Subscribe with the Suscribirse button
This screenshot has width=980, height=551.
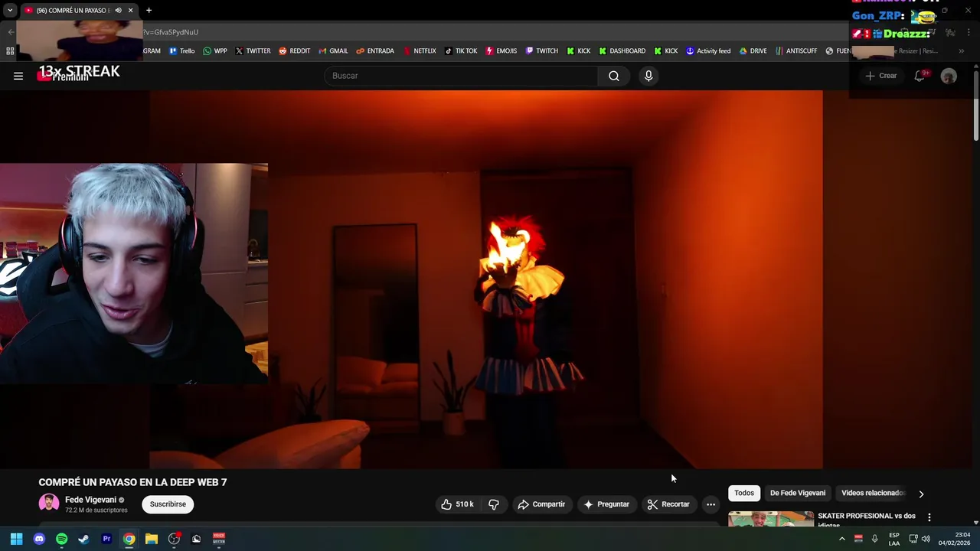pyautogui.click(x=168, y=504)
